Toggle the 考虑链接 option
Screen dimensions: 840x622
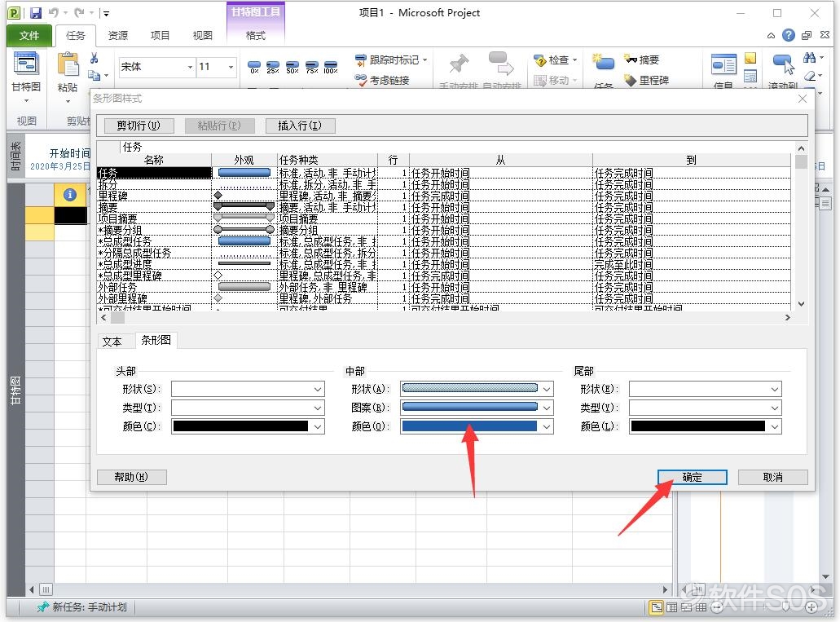[382, 80]
